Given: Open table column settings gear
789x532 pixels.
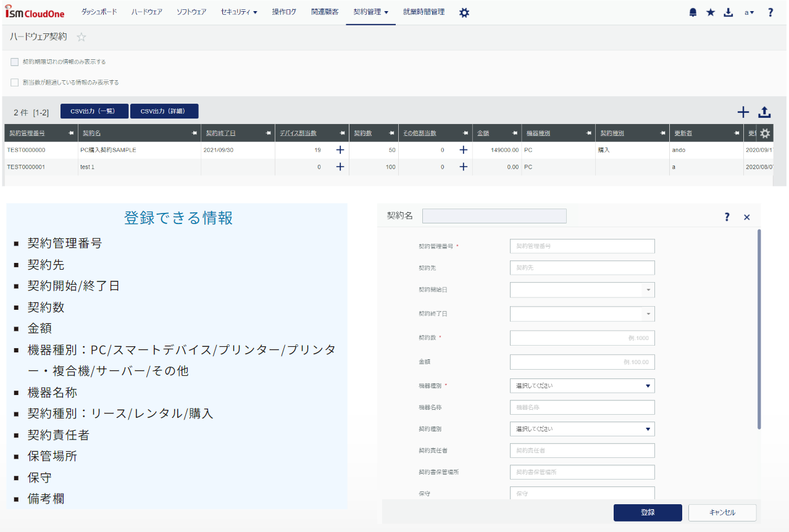Looking at the screenshot, I should click(765, 133).
